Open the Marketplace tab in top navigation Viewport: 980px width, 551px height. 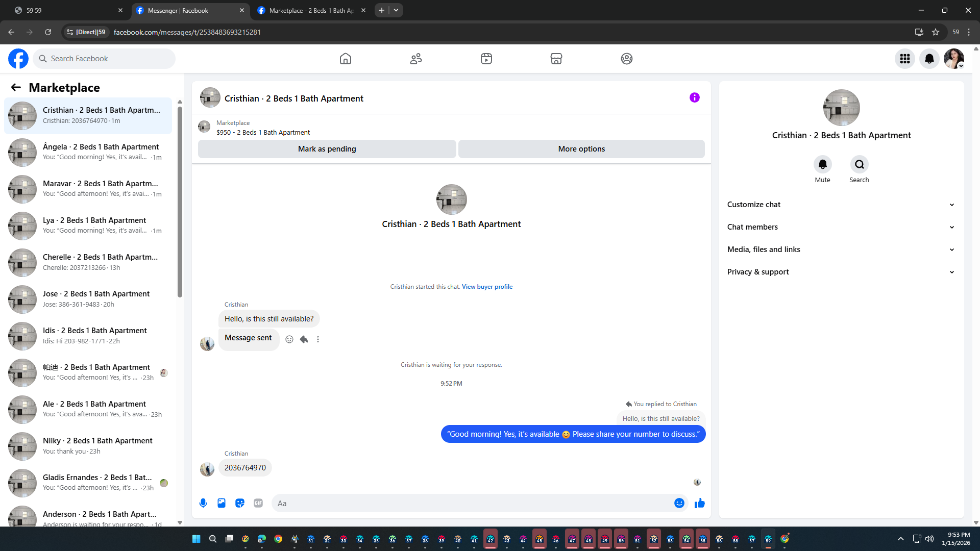pyautogui.click(x=556, y=59)
